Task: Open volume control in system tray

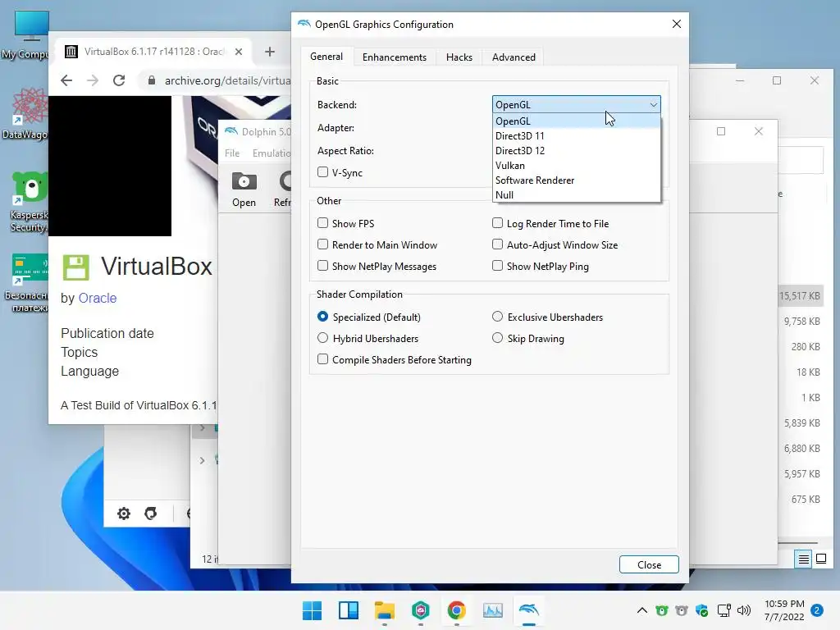Action: click(744, 610)
